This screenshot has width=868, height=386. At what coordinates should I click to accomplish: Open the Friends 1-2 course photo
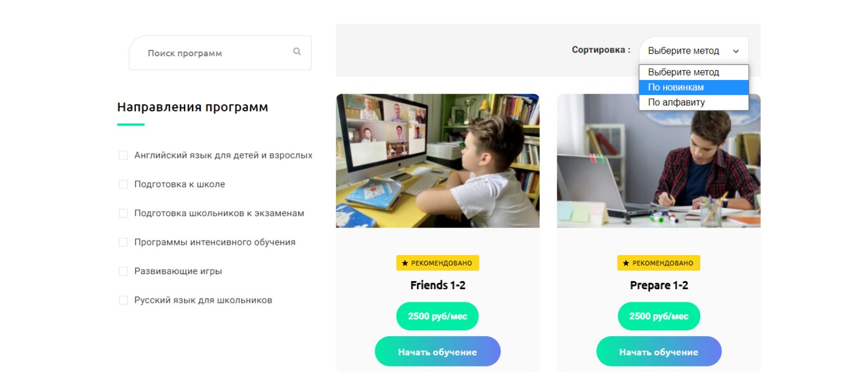(x=437, y=161)
